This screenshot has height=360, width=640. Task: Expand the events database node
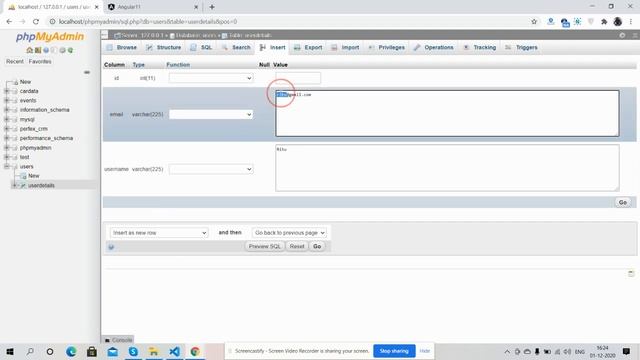coord(7,100)
